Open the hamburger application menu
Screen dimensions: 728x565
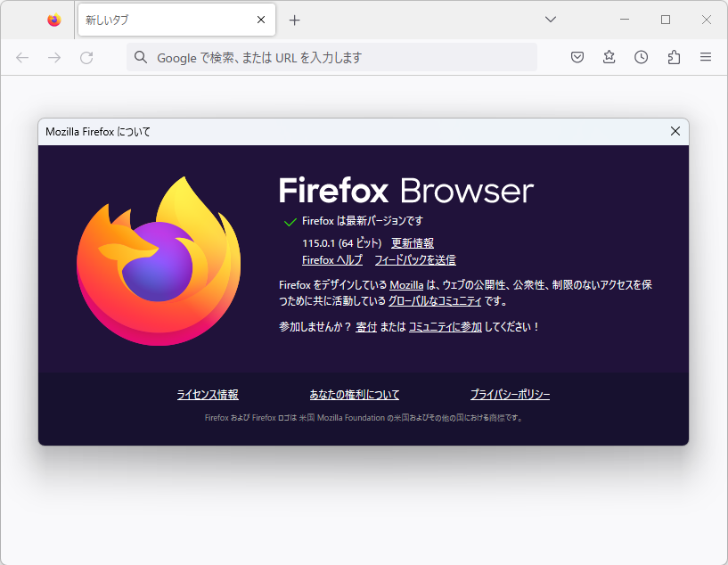tap(705, 57)
